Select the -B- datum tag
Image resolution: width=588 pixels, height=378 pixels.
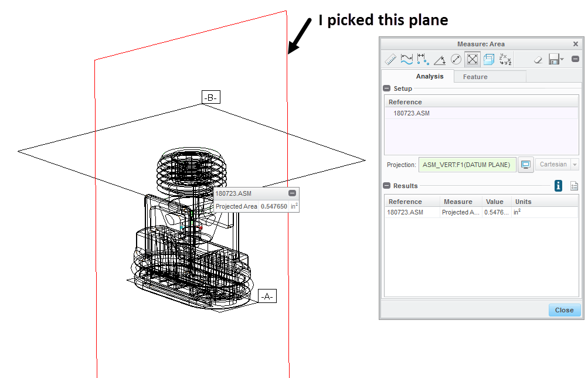(x=210, y=97)
